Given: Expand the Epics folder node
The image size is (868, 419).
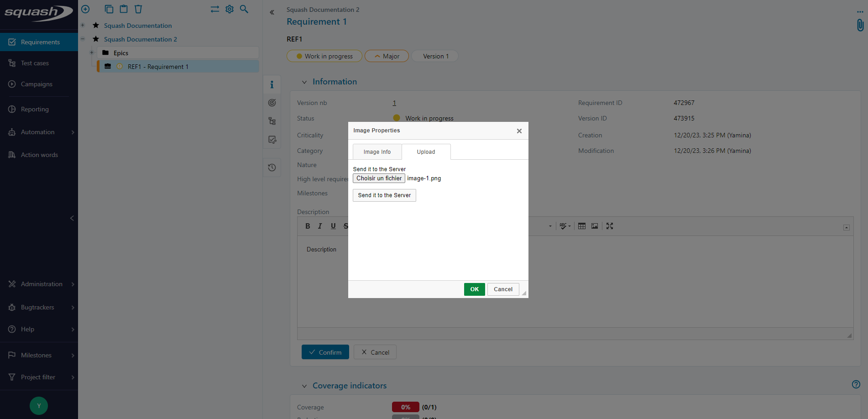Looking at the screenshot, I should click(92, 52).
